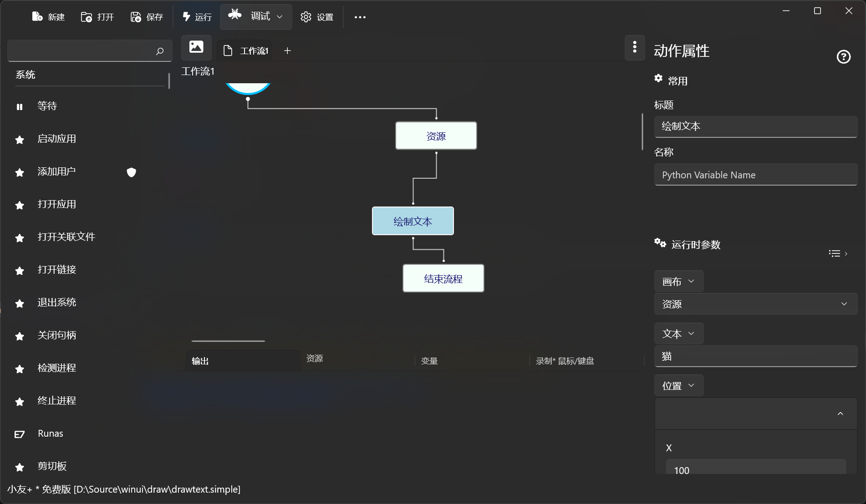The width and height of the screenshot is (866, 504).
Task: Click the 新建 (New) file icon
Action: [x=37, y=17]
